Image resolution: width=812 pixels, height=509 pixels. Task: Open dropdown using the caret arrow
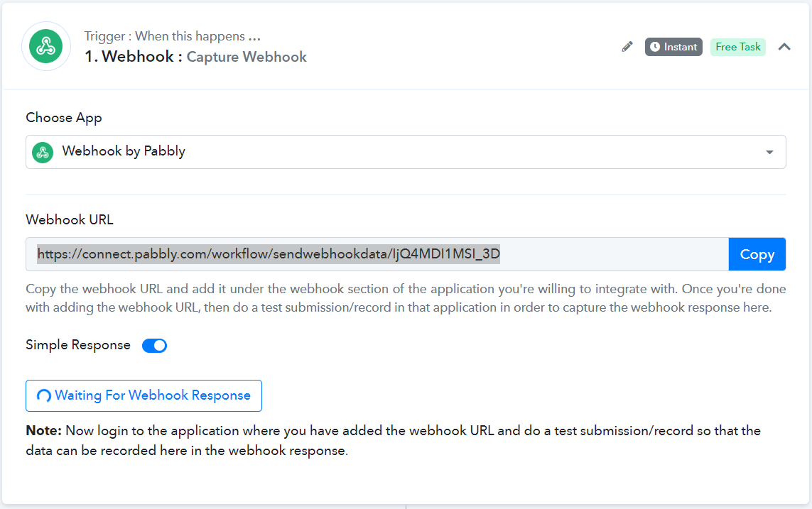click(x=769, y=153)
